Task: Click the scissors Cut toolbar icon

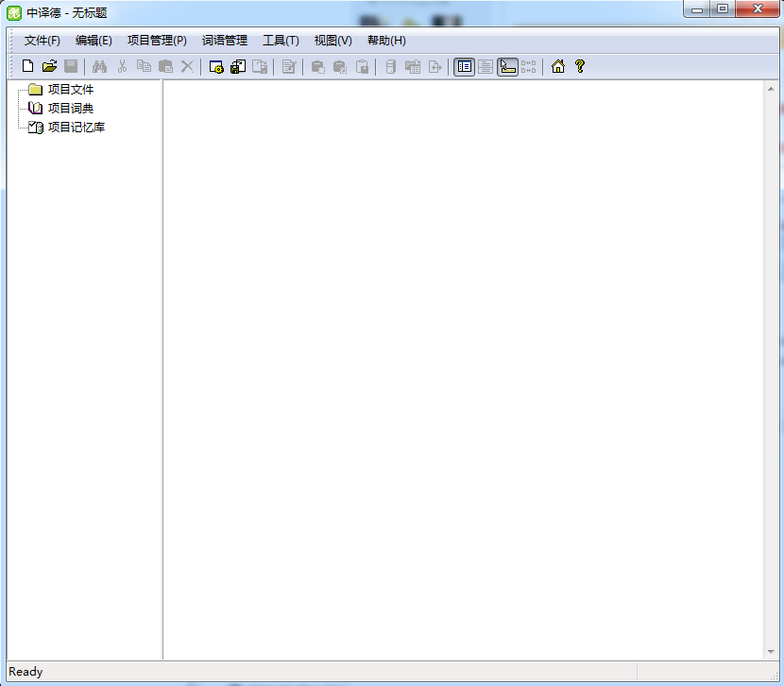Action: coord(122,66)
